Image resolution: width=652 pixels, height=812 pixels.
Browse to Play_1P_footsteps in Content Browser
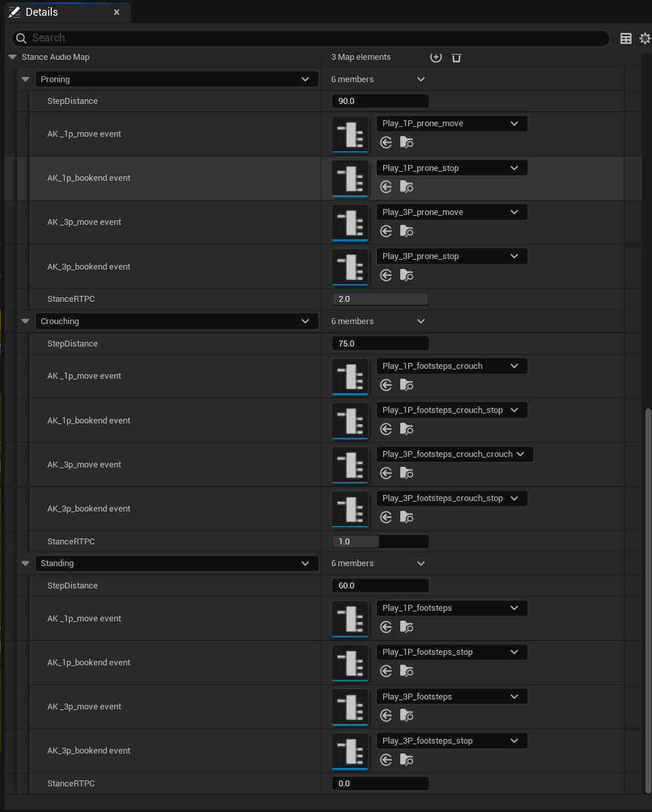tap(407, 627)
